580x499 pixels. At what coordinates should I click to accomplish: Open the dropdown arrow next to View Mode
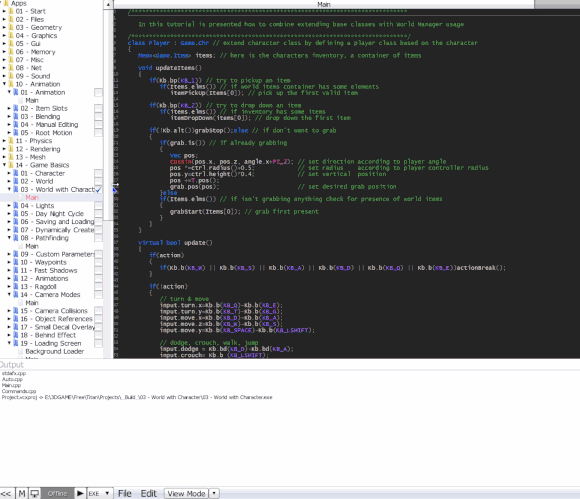tap(214, 493)
